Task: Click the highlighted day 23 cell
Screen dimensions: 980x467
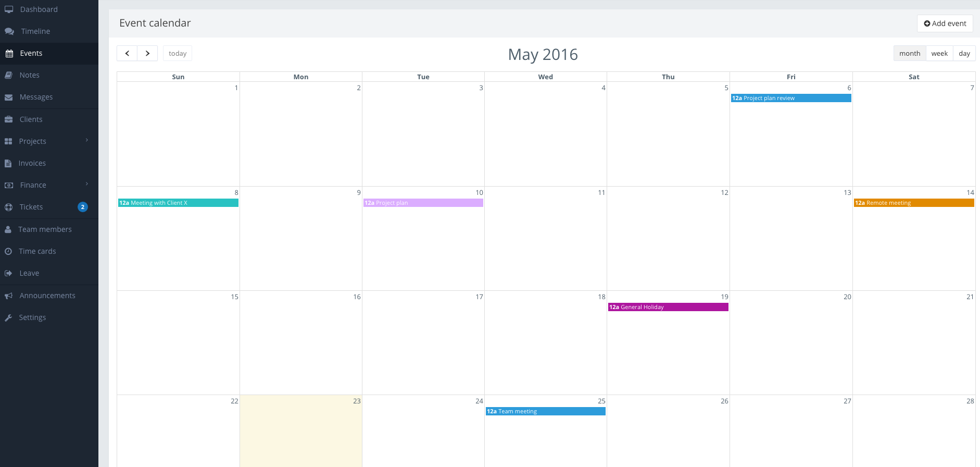Action: (x=301, y=431)
